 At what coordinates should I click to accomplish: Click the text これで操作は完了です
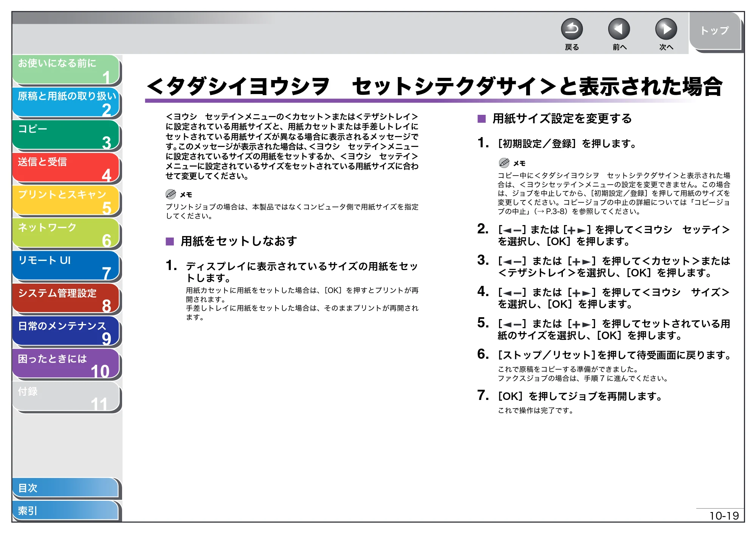(536, 411)
